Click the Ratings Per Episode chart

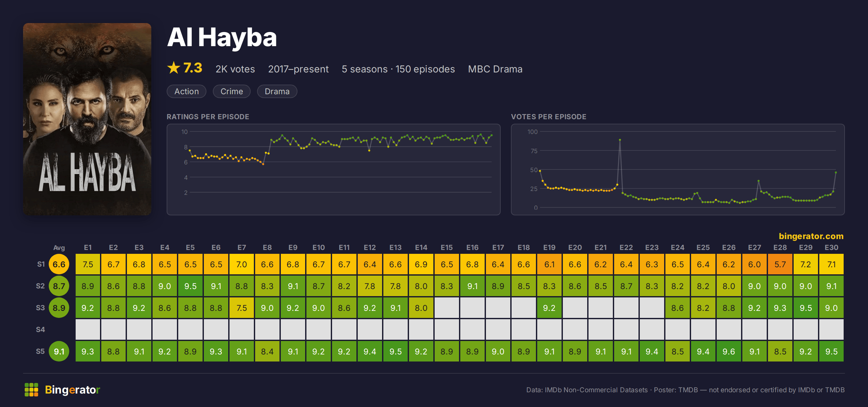(333, 170)
